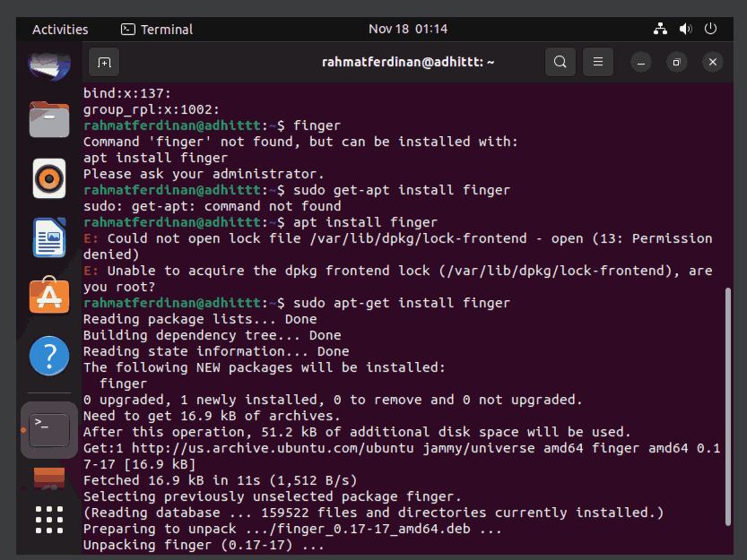Open the Help app icon

click(x=49, y=356)
